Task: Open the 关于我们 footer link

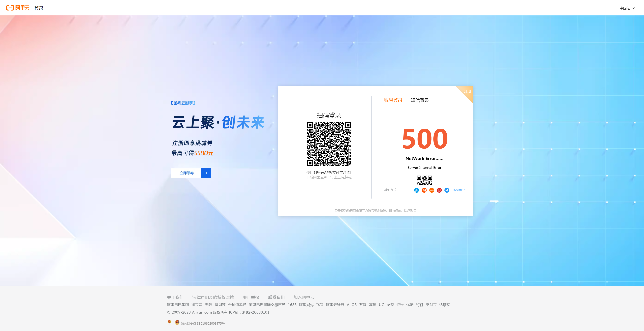Action: (x=175, y=297)
